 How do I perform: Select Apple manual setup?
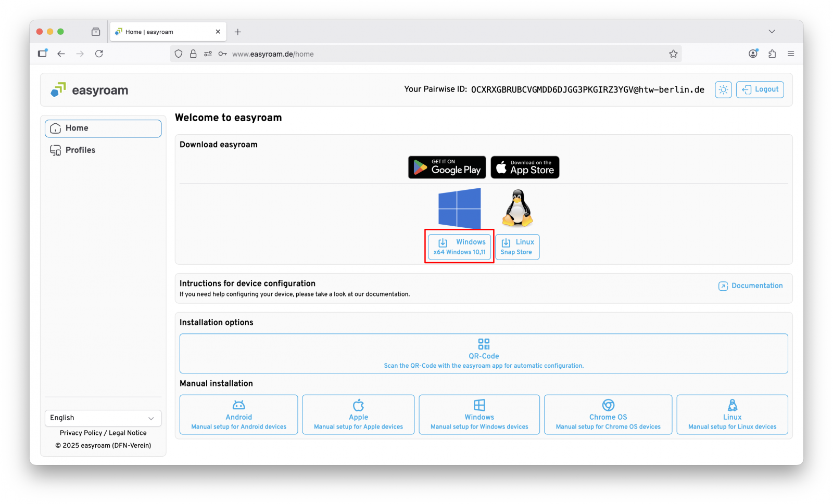tap(358, 415)
